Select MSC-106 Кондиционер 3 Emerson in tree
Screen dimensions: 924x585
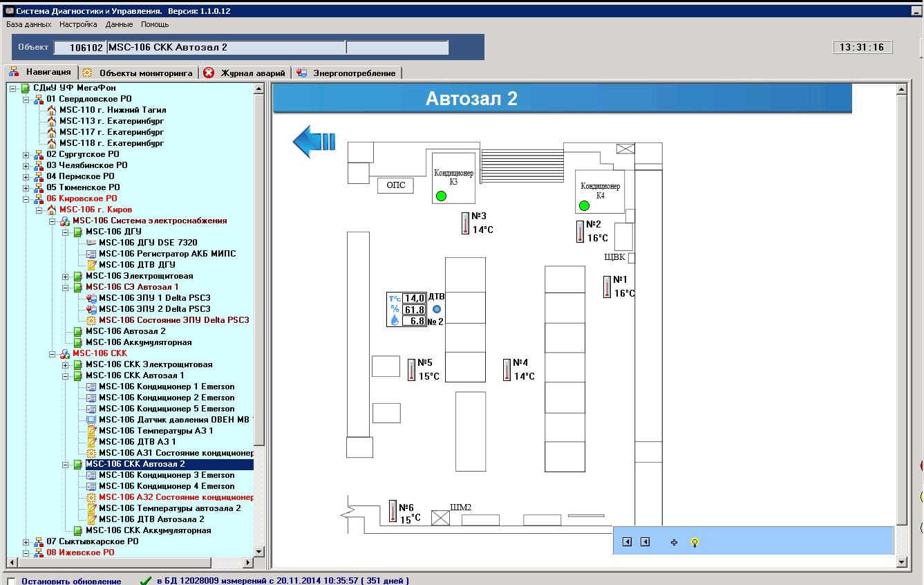click(x=167, y=475)
